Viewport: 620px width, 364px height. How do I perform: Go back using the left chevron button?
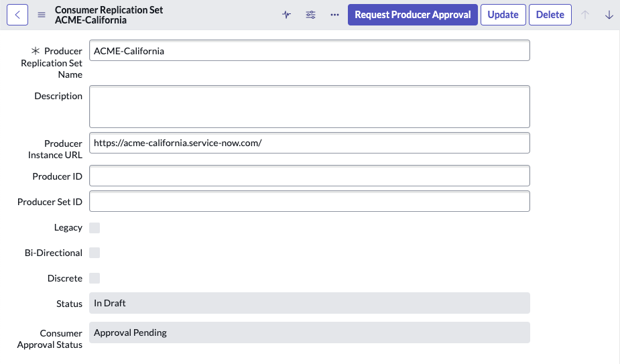pyautogui.click(x=17, y=15)
